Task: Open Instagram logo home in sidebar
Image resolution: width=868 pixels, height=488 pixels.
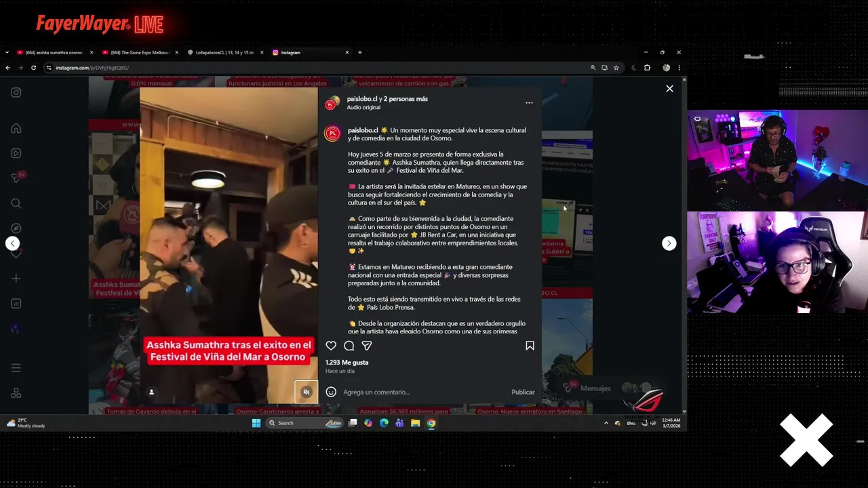Action: tap(16, 93)
